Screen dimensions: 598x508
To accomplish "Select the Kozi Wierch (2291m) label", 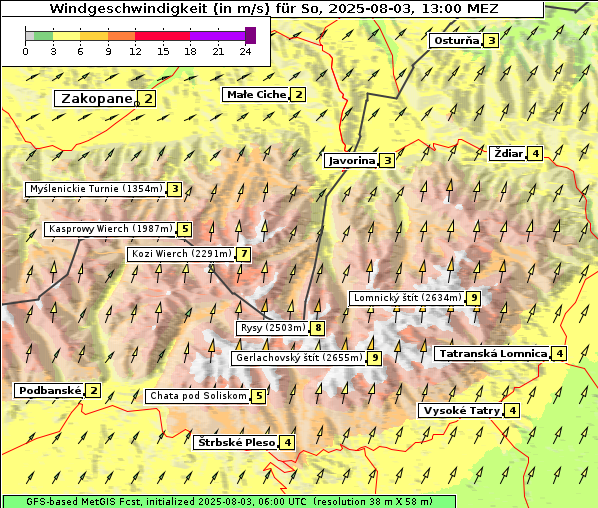I will (x=181, y=254).
